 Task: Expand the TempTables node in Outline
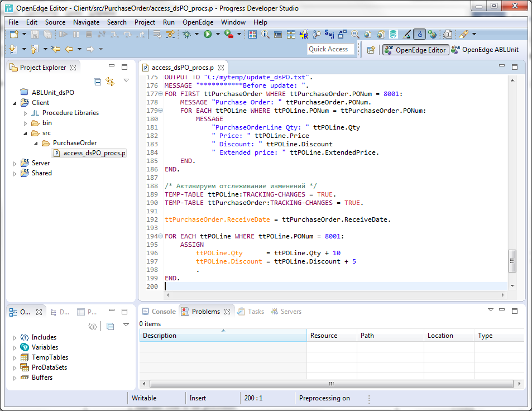coord(15,358)
